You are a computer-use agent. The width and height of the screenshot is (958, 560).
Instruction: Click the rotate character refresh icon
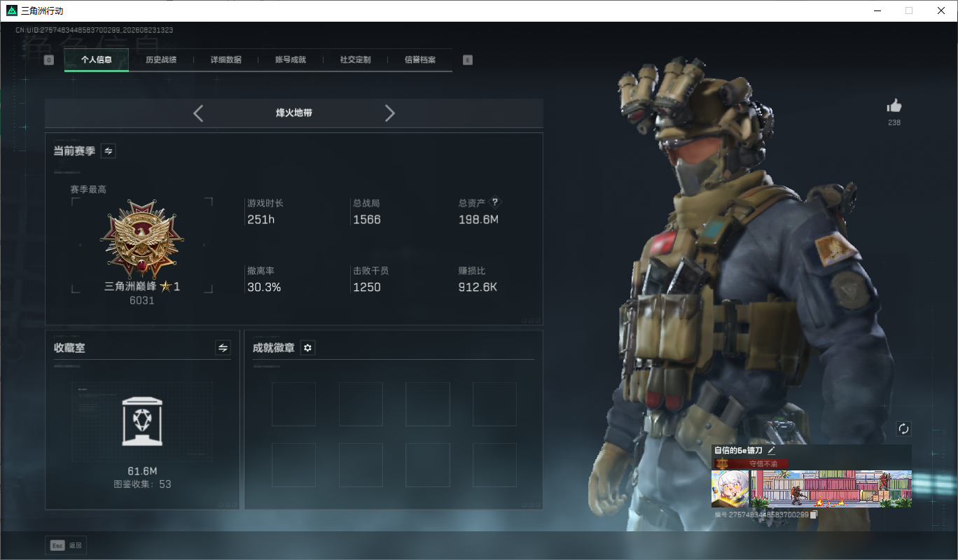pos(903,428)
